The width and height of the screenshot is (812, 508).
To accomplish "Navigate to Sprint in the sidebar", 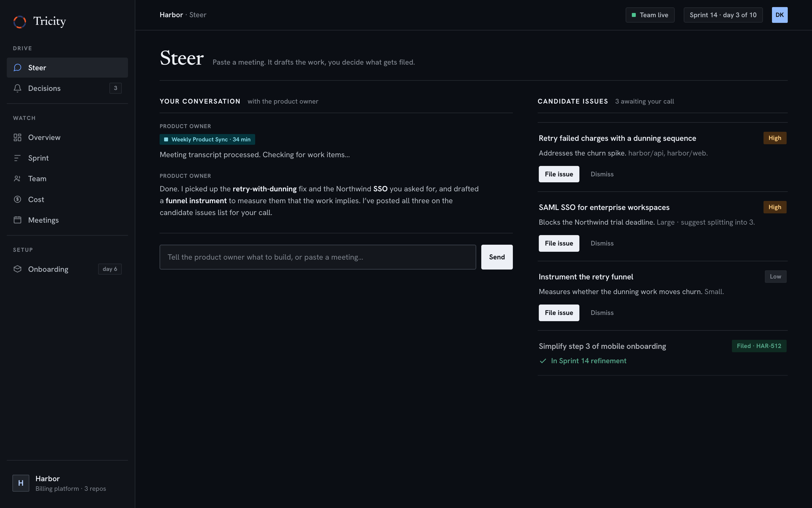I will [x=67, y=158].
